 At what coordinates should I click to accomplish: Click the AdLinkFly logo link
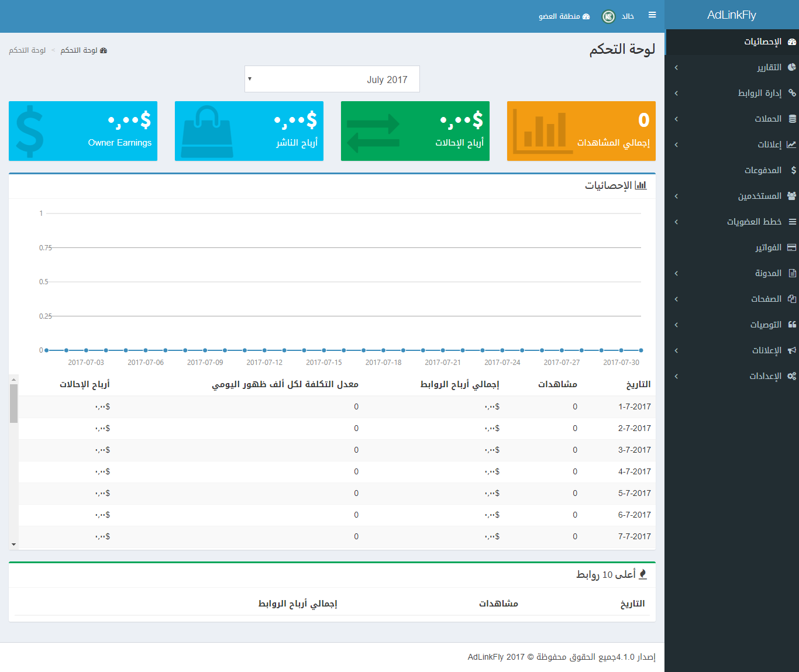[x=732, y=15]
